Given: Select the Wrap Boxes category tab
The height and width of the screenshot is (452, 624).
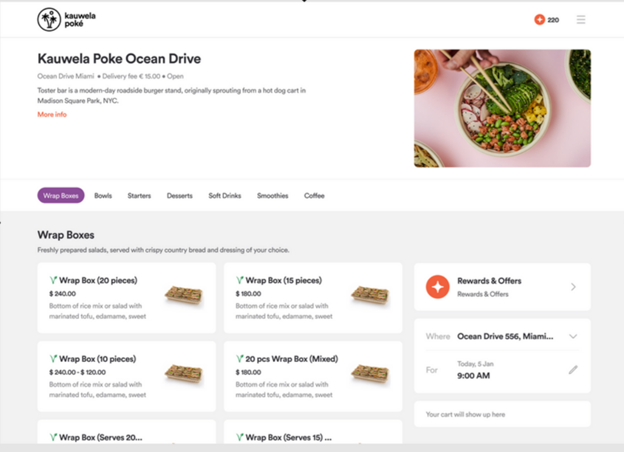Looking at the screenshot, I should 61,196.
